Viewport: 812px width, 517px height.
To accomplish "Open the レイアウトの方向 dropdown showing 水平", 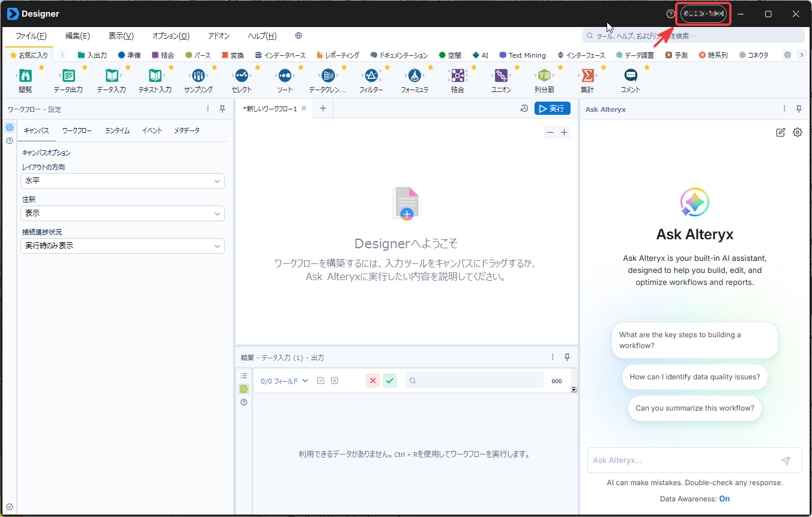I will (x=123, y=181).
